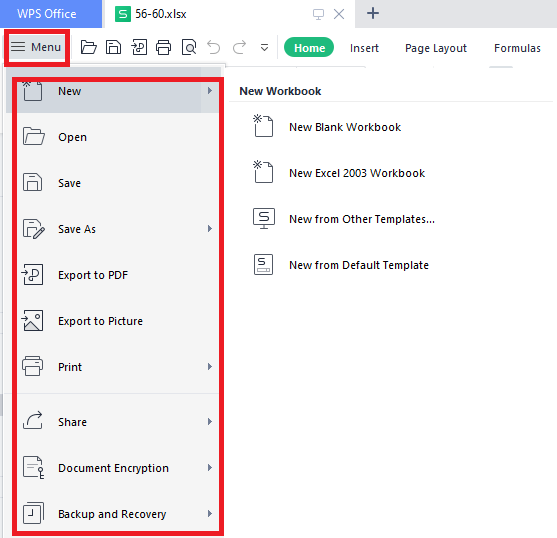Expand the Share submenu arrow

tap(210, 421)
